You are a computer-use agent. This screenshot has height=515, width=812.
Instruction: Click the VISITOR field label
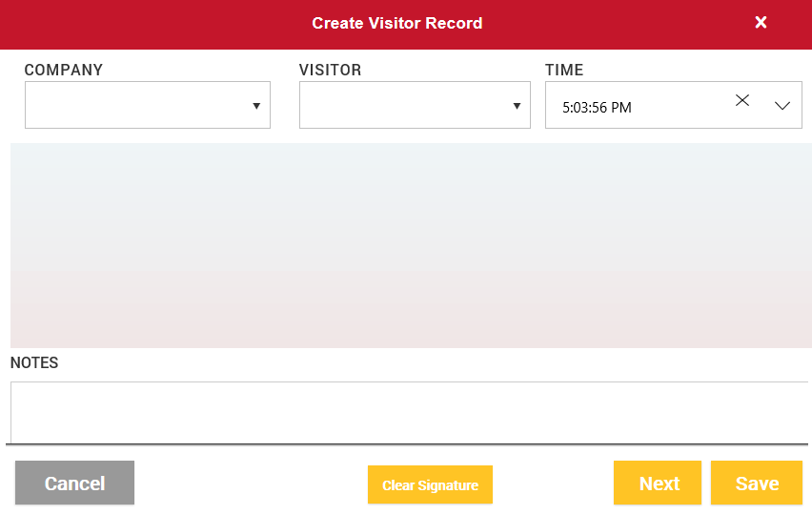coord(330,70)
